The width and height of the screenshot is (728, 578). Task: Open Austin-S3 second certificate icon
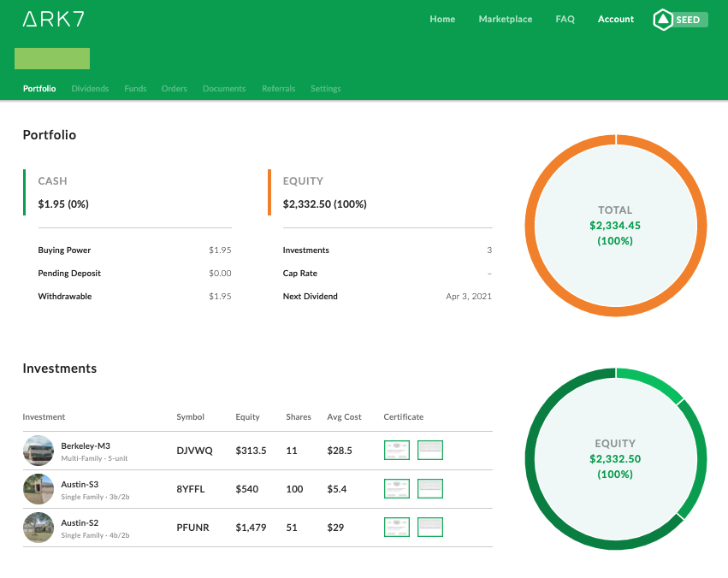pyautogui.click(x=430, y=488)
